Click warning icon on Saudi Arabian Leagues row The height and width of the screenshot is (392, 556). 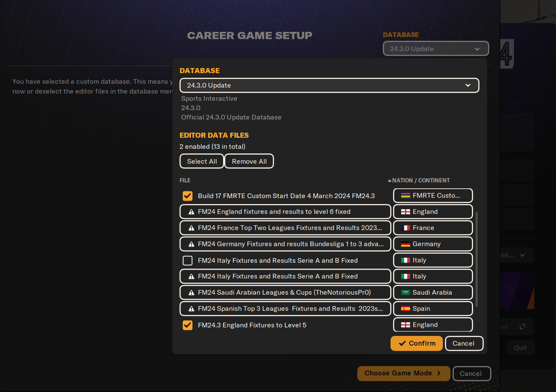191,293
